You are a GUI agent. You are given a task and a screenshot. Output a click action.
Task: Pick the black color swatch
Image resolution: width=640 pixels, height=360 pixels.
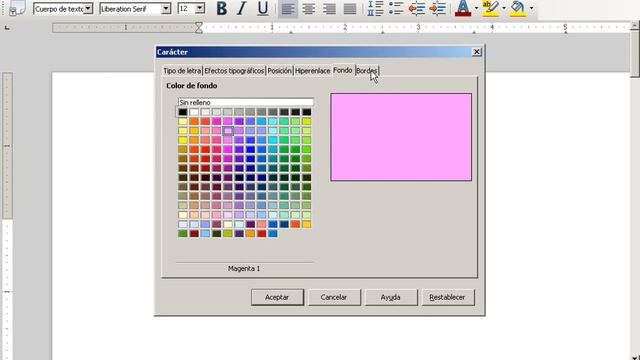click(x=182, y=112)
